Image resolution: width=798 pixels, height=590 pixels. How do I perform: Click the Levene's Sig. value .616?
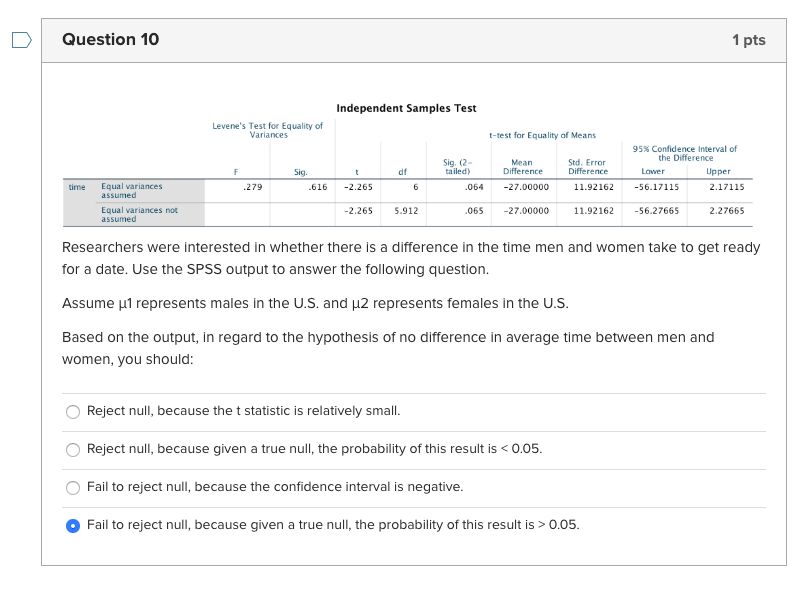(x=318, y=187)
